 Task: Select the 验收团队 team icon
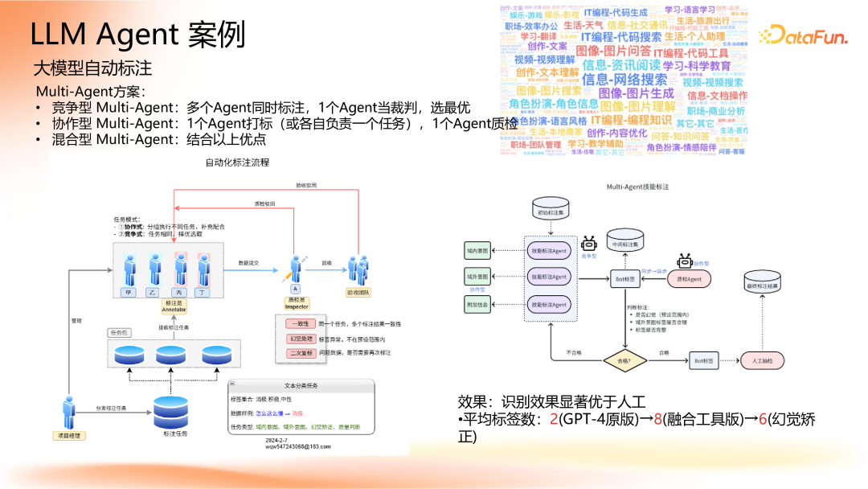[x=358, y=269]
